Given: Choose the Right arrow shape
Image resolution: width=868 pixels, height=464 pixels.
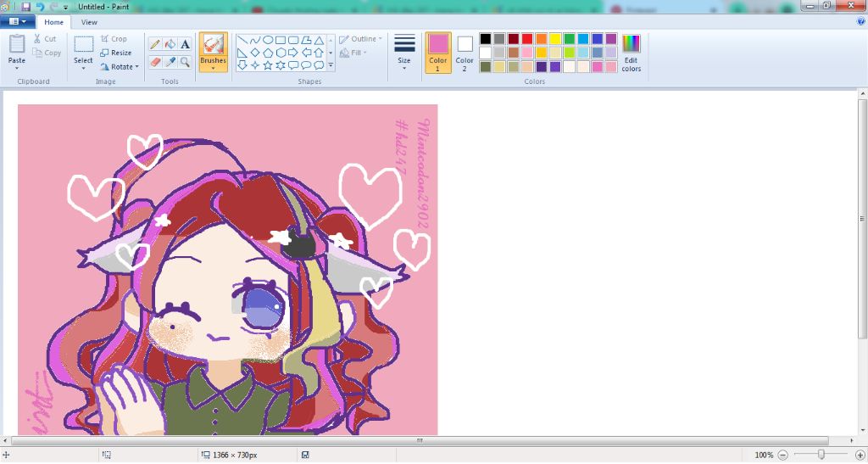Looking at the screenshot, I should point(292,53).
